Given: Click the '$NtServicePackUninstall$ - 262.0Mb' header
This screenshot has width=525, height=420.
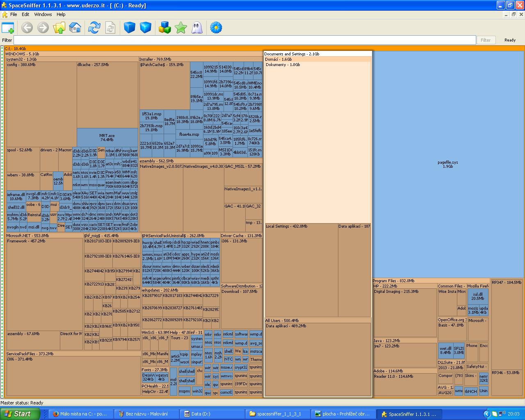Looking at the screenshot, I should click(180, 236).
